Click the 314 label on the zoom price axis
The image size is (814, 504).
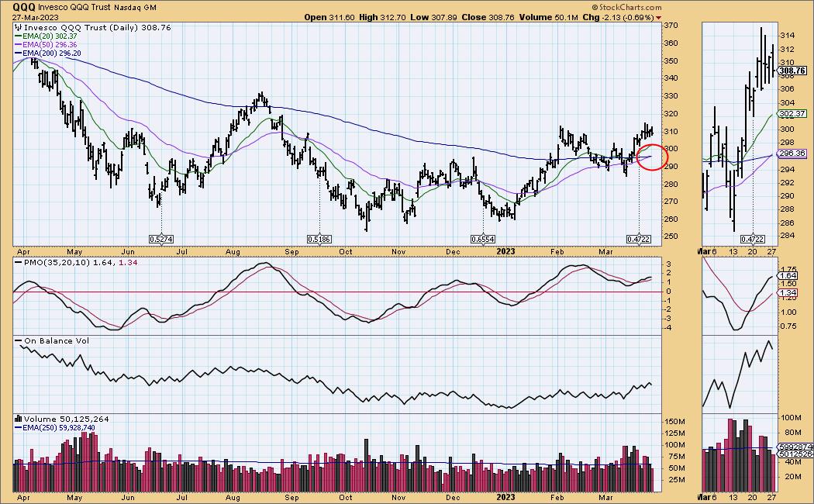click(787, 36)
